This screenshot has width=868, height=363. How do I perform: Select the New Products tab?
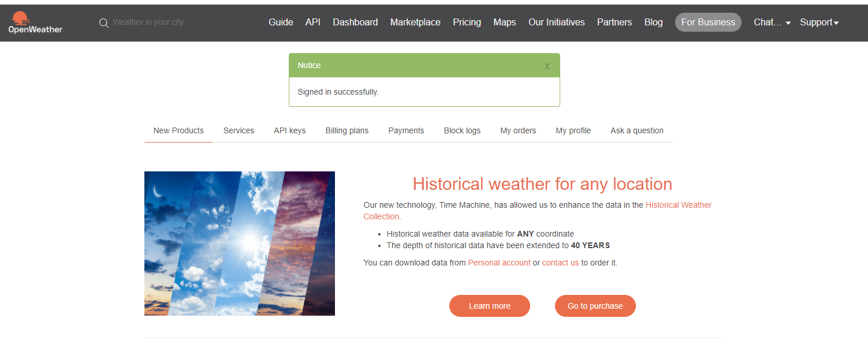(x=178, y=130)
